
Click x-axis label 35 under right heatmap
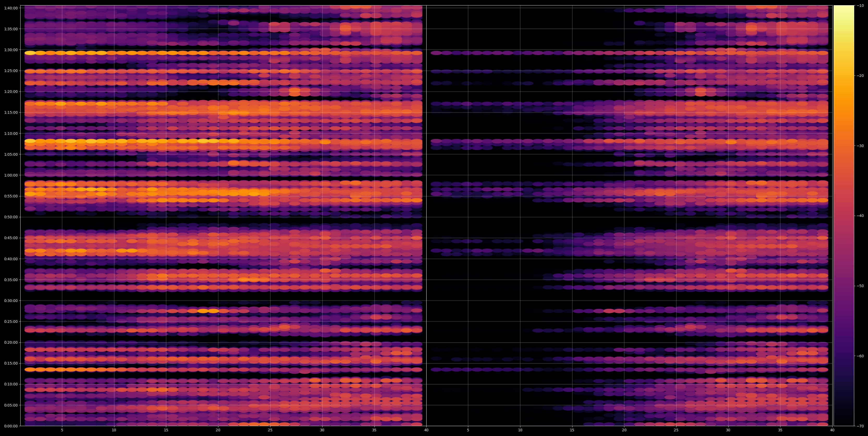[780, 430]
